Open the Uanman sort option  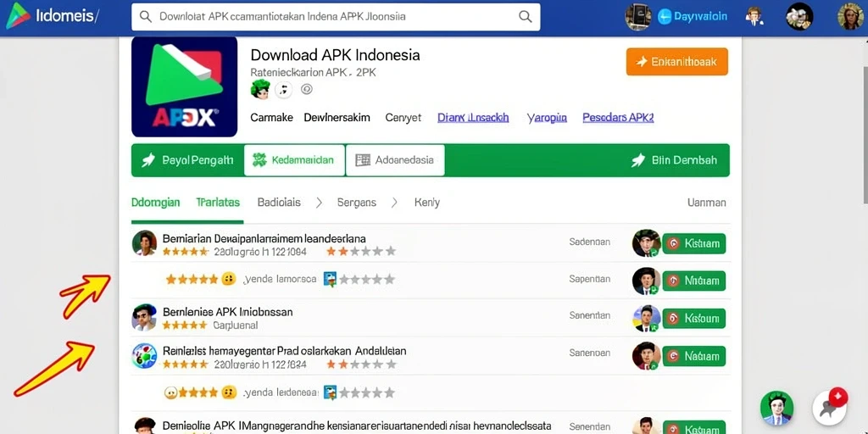tap(706, 203)
